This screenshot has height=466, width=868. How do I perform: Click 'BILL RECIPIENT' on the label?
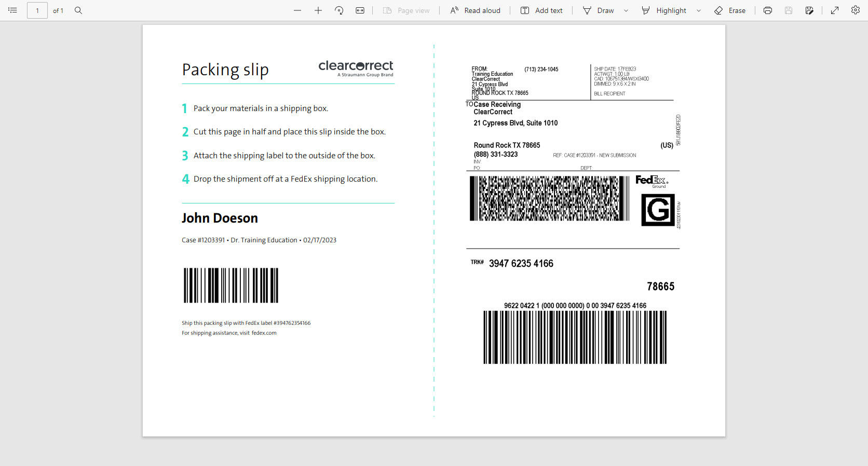[x=609, y=94]
